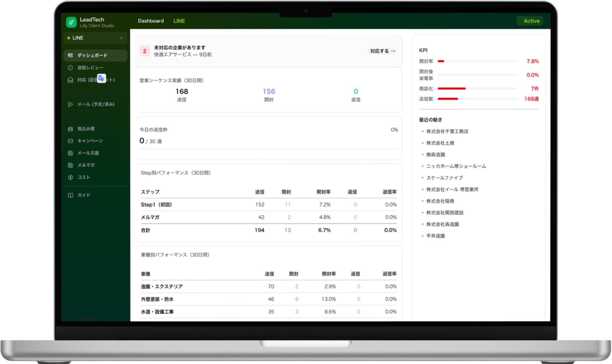Click the red 2 alert badge
Viewport: 612px width, 364px height.
point(145,51)
